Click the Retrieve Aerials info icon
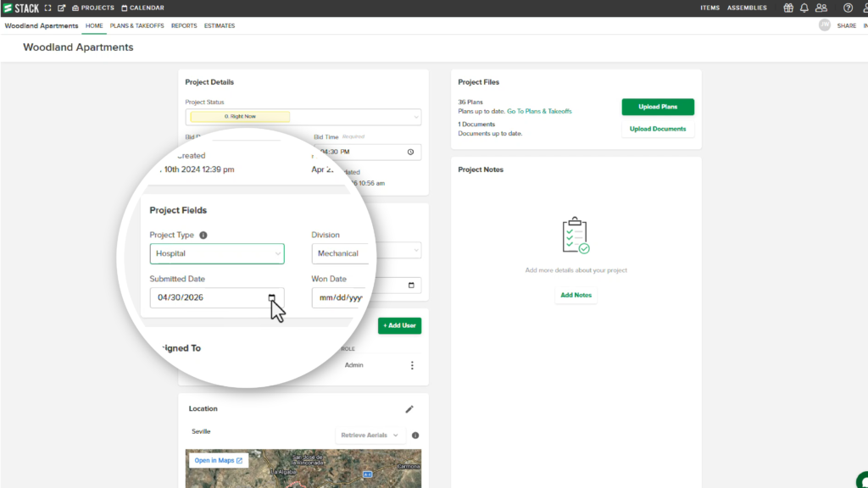 tap(415, 435)
